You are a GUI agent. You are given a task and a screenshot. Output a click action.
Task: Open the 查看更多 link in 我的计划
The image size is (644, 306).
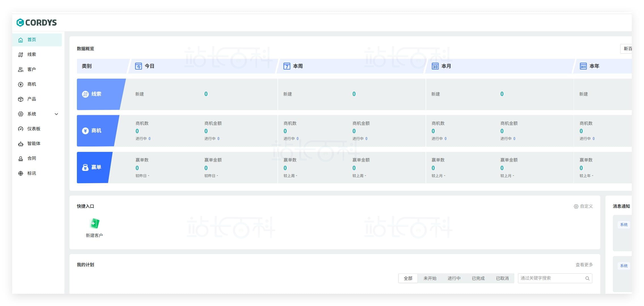pyautogui.click(x=584, y=265)
